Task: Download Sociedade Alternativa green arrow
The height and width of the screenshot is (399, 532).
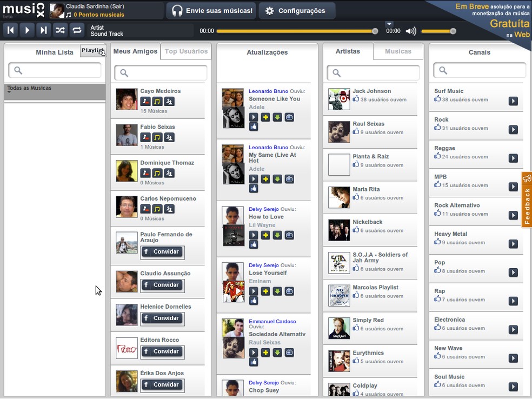Action: pyautogui.click(x=277, y=353)
